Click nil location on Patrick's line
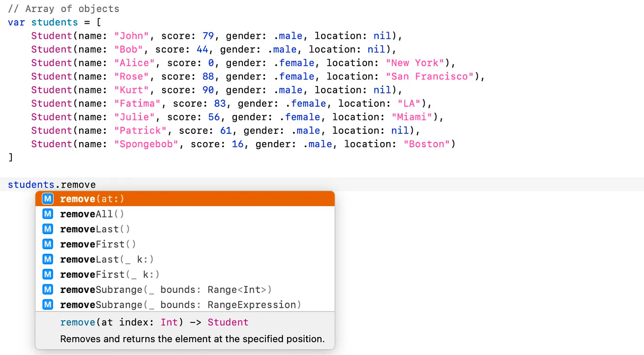The width and height of the screenshot is (644, 355). 400,131
